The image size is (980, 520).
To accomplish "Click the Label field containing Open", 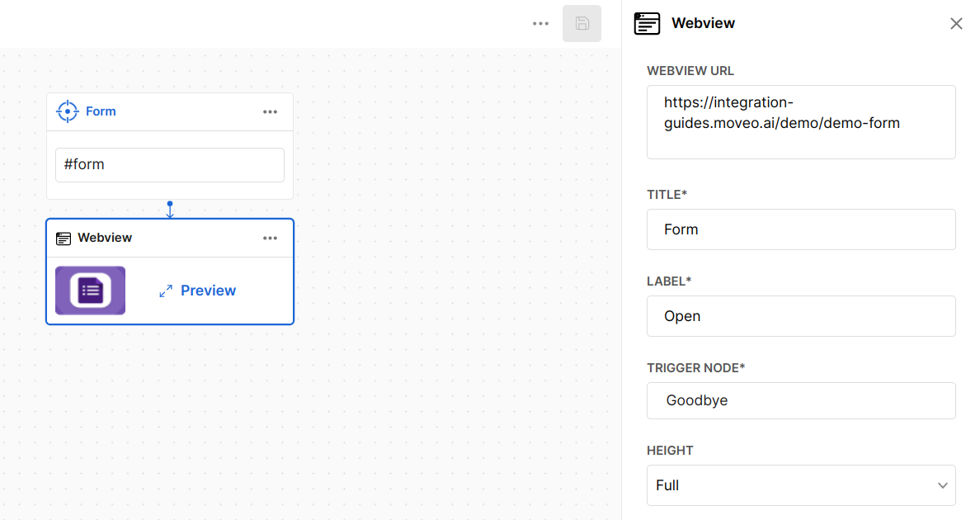I will (801, 316).
